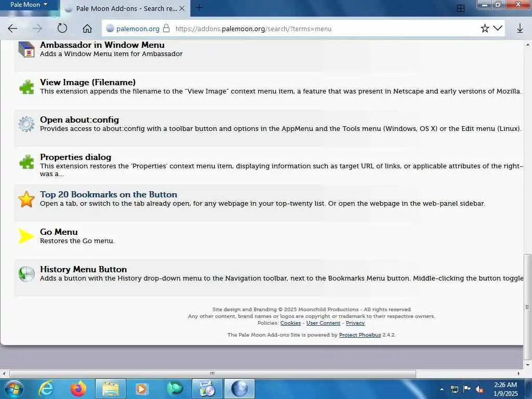Click the about:config gear icon
This screenshot has width=532, height=399.
click(x=26, y=124)
